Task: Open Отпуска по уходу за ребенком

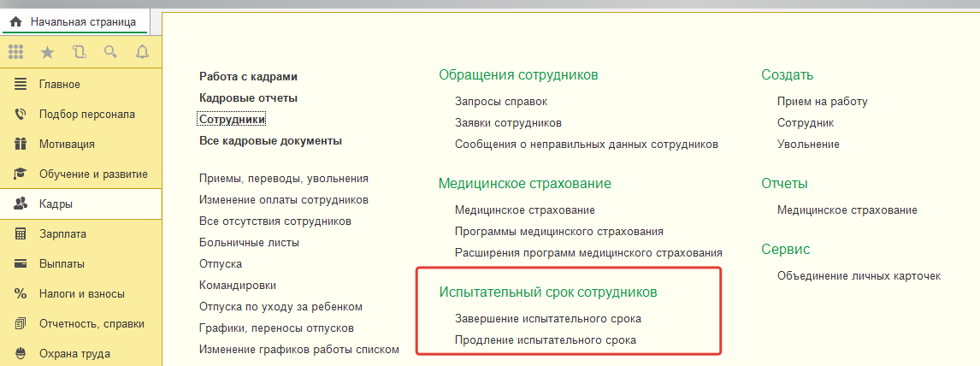Action: click(280, 307)
